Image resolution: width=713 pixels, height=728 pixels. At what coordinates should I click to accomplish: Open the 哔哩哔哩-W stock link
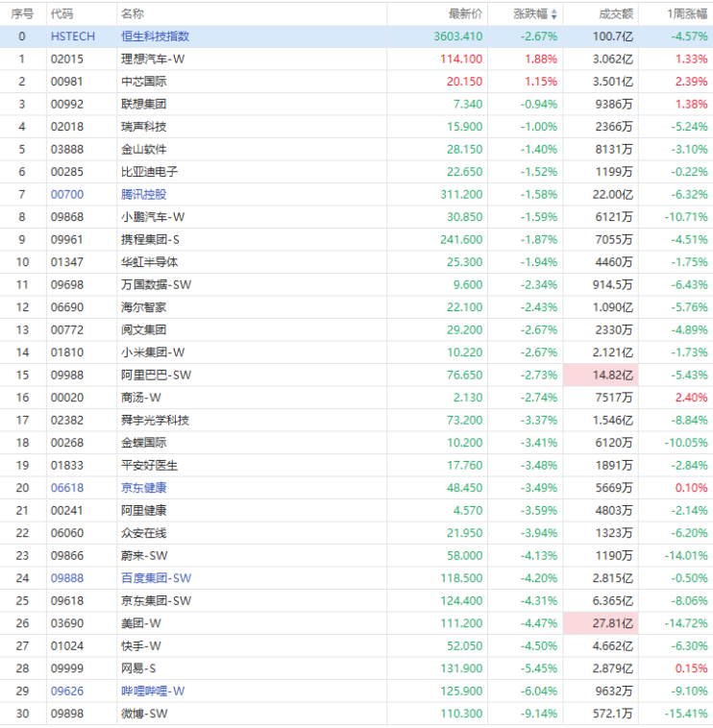click(153, 691)
